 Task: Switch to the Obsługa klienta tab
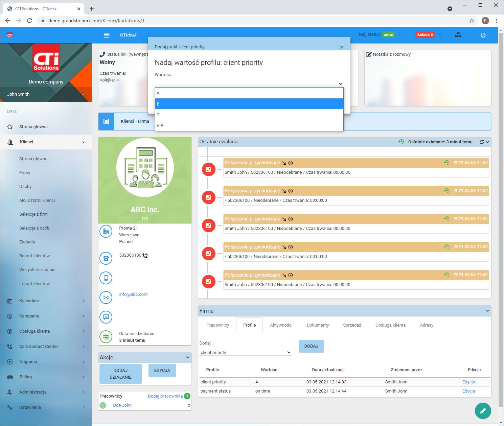390,325
